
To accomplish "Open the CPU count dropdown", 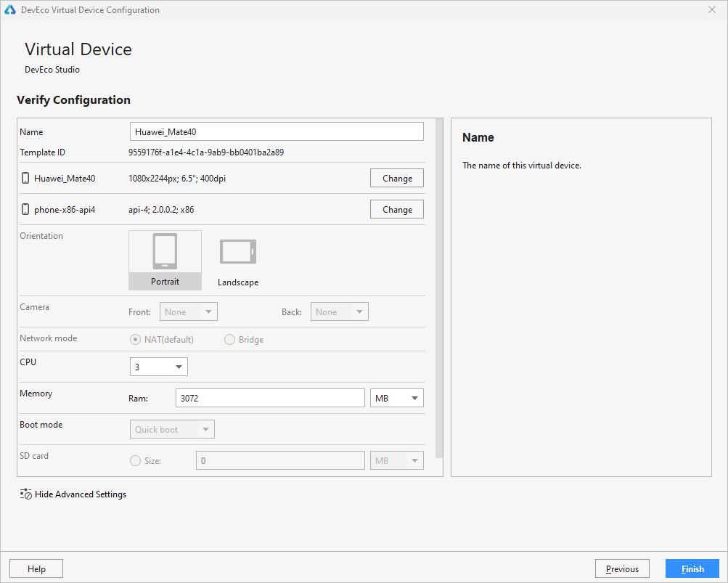I will (x=159, y=367).
